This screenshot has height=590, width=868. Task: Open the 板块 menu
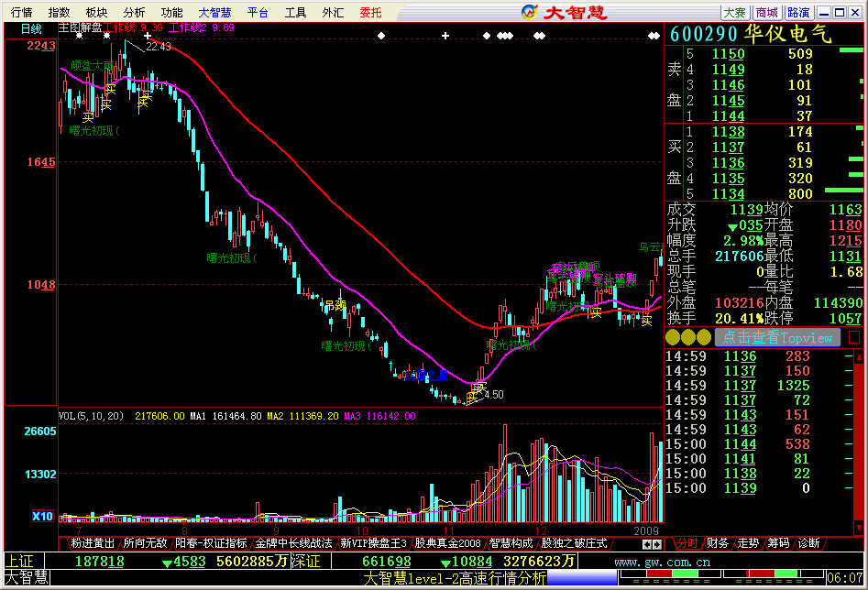coord(97,12)
